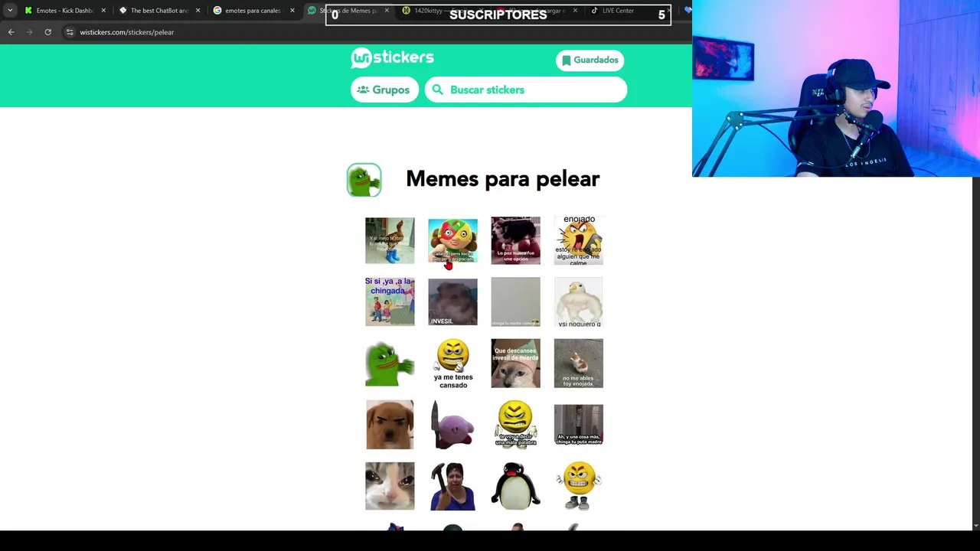Select the Pingu penguin sticker
The image size is (980, 551).
(x=515, y=486)
